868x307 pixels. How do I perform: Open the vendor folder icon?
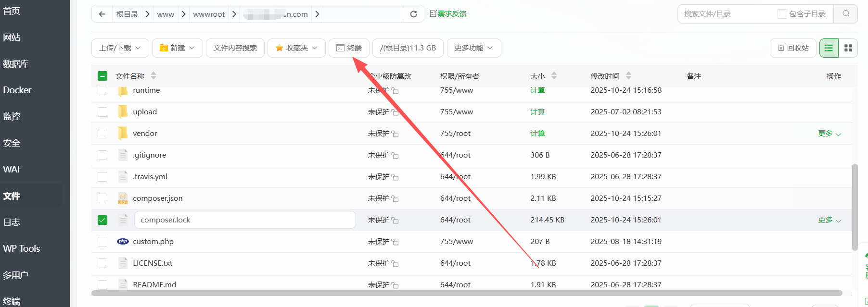click(123, 133)
